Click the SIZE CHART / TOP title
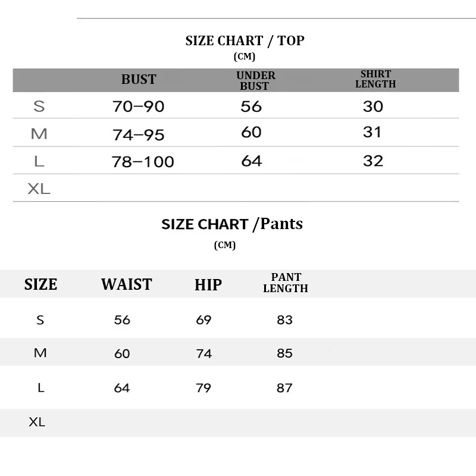 pyautogui.click(x=245, y=40)
